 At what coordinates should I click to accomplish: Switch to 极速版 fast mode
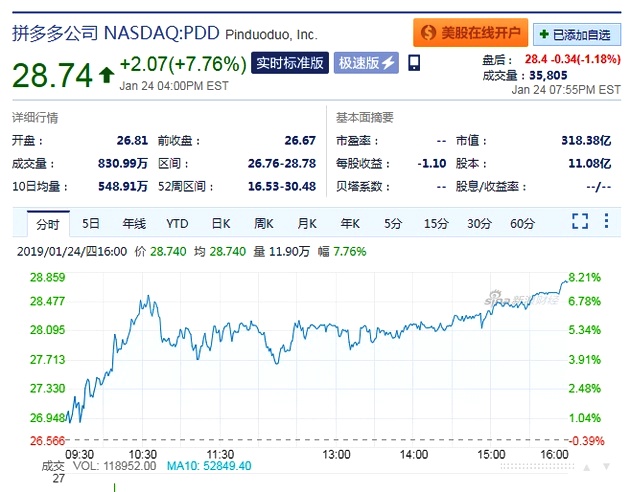[366, 63]
